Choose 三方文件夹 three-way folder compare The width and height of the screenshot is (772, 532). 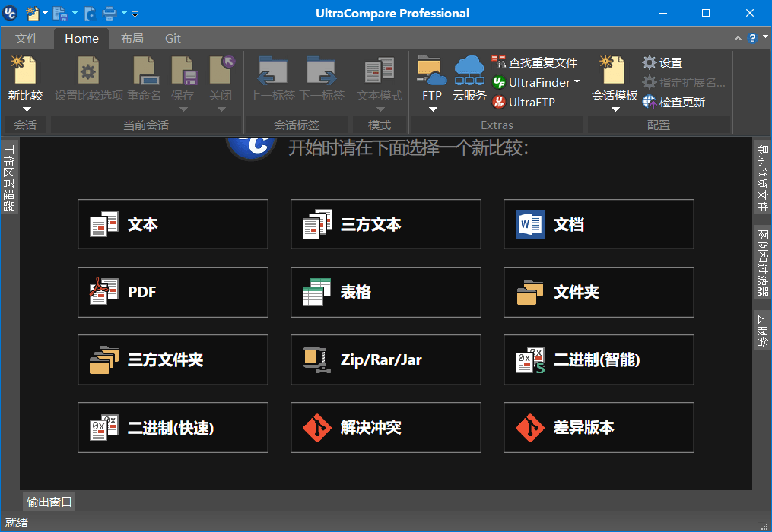point(173,359)
